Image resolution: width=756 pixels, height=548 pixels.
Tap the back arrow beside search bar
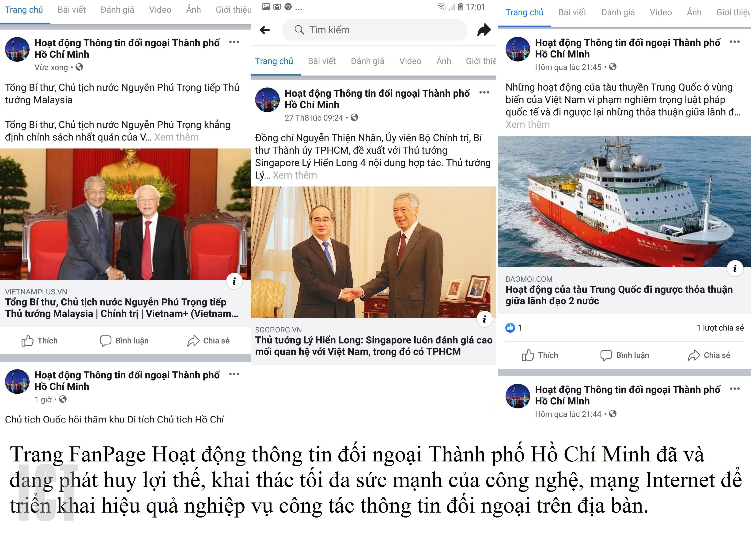[265, 30]
